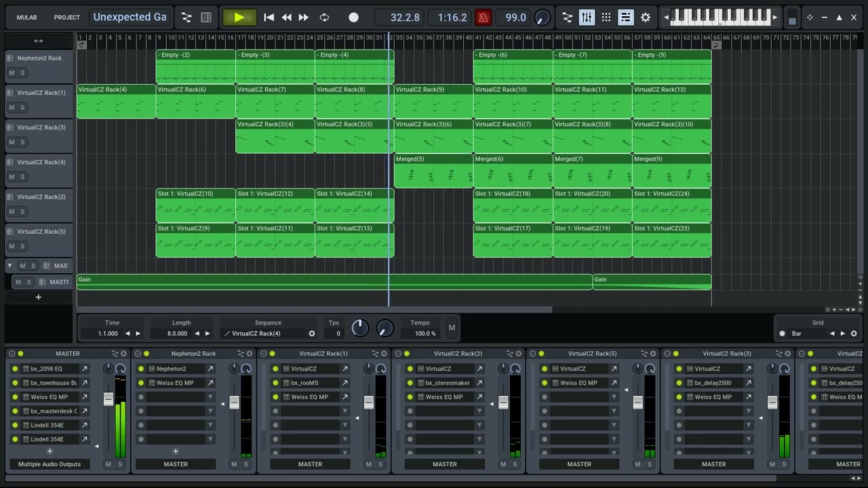
Task: Click the M button beside the Tempo field
Action: (x=452, y=328)
